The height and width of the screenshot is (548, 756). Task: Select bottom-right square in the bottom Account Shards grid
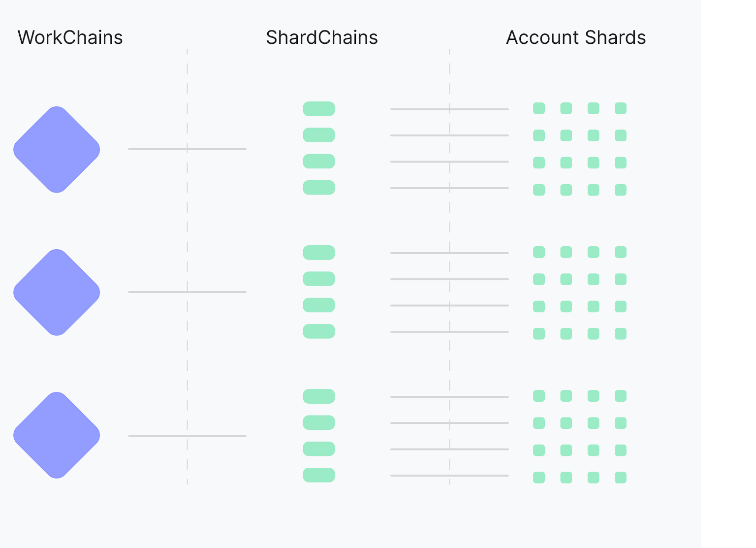point(621,478)
